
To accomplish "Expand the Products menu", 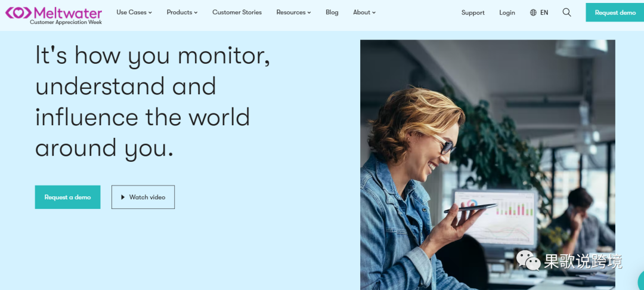I will pyautogui.click(x=182, y=13).
